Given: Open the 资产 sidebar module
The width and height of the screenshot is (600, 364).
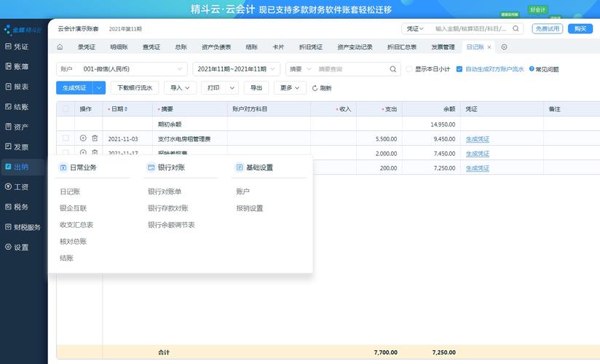Looking at the screenshot, I should [17, 127].
